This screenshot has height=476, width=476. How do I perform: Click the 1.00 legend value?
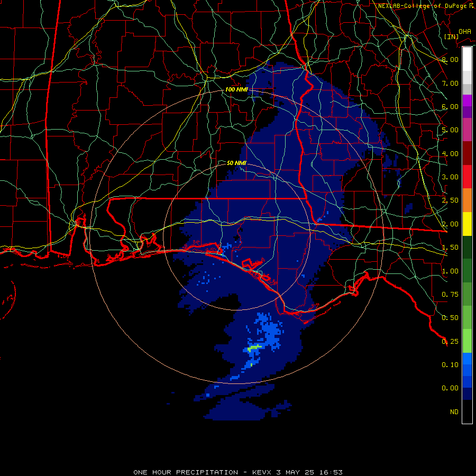(450, 271)
